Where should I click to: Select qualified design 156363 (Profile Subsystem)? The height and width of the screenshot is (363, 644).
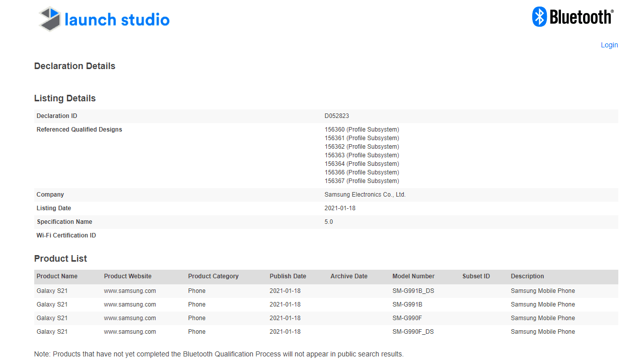click(x=362, y=155)
